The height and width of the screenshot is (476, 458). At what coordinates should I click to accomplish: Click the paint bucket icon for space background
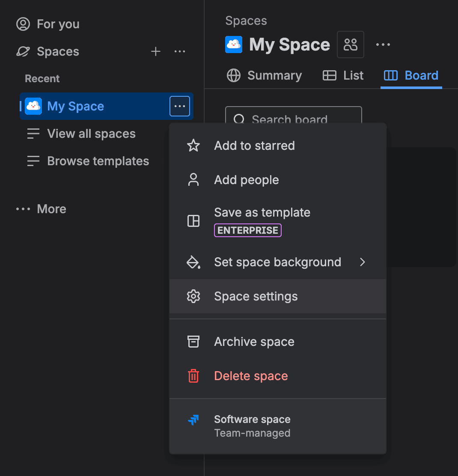coord(193,262)
